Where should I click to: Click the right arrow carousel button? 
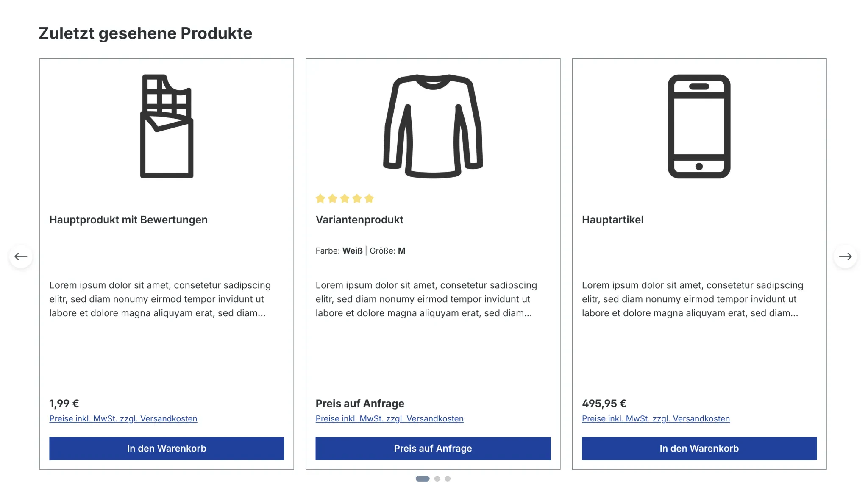(845, 256)
